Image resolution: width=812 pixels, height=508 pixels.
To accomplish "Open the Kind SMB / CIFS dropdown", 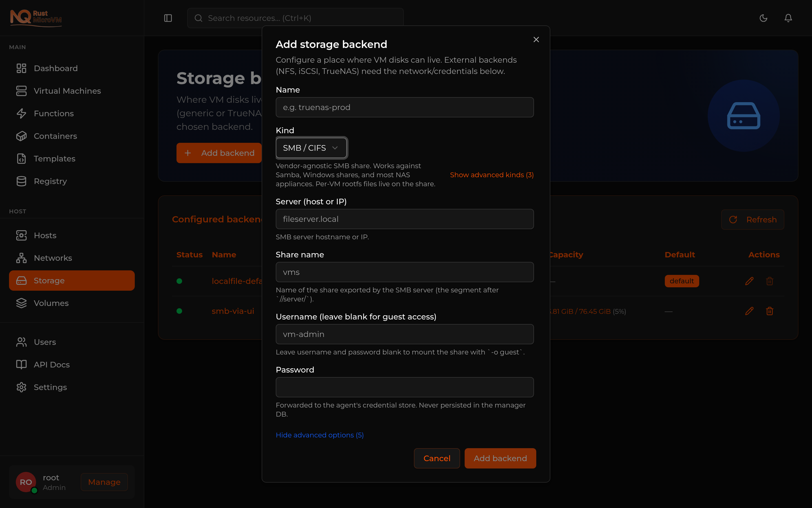I will (x=311, y=148).
